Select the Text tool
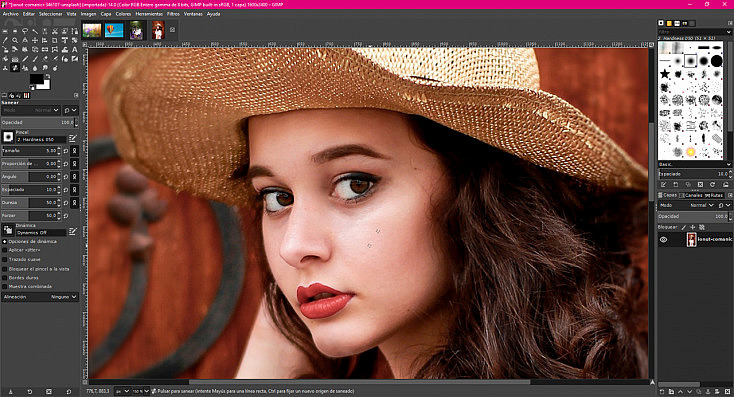734x397 pixels. pyautogui.click(x=74, y=49)
